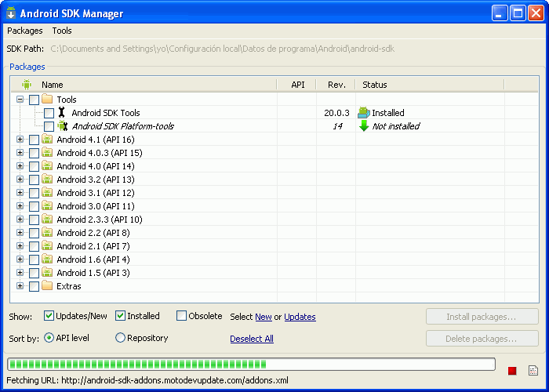Viewport: 549px width, 392px height.
Task: Click the Fetching URL status text
Action: [x=147, y=380]
